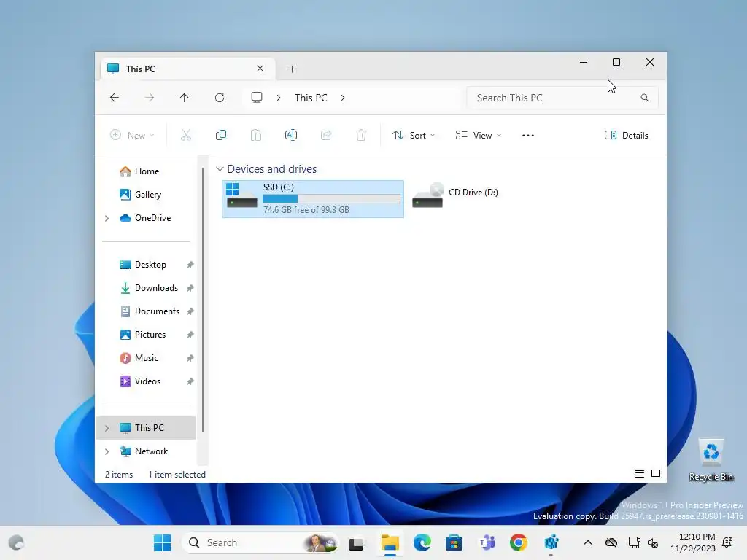Screen dimensions: 747x560
Task: Switch to details list view in status bar
Action: click(640, 474)
